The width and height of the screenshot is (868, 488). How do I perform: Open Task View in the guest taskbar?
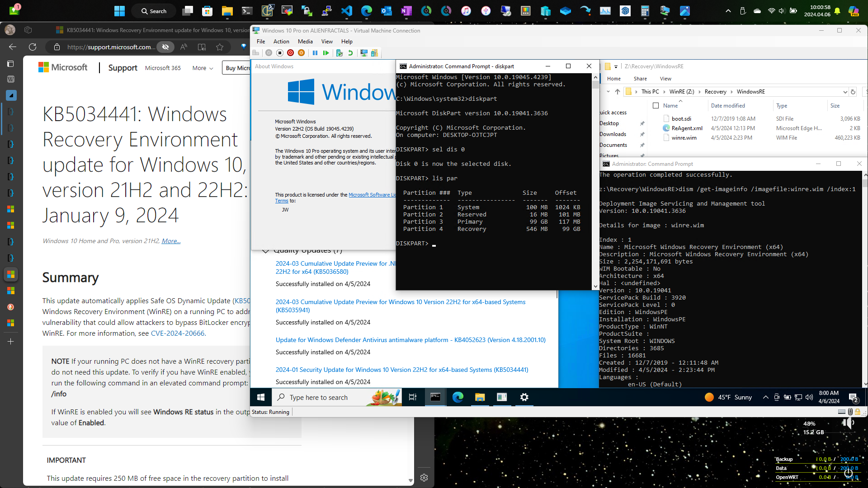click(412, 397)
